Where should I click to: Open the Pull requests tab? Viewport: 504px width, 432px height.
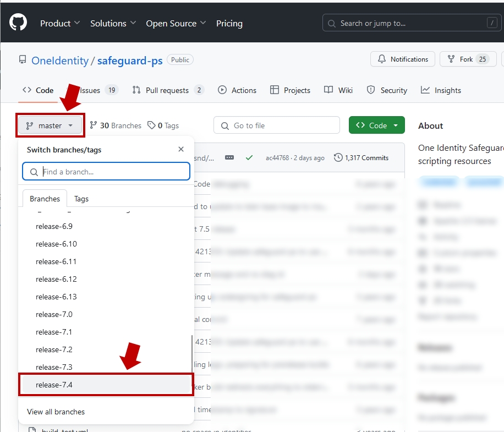click(168, 90)
